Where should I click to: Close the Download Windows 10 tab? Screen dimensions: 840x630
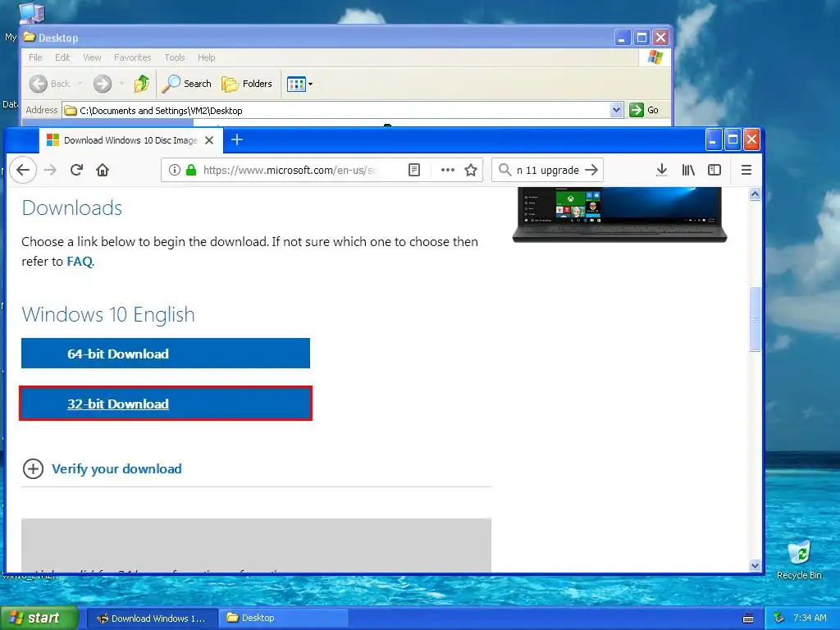(209, 140)
